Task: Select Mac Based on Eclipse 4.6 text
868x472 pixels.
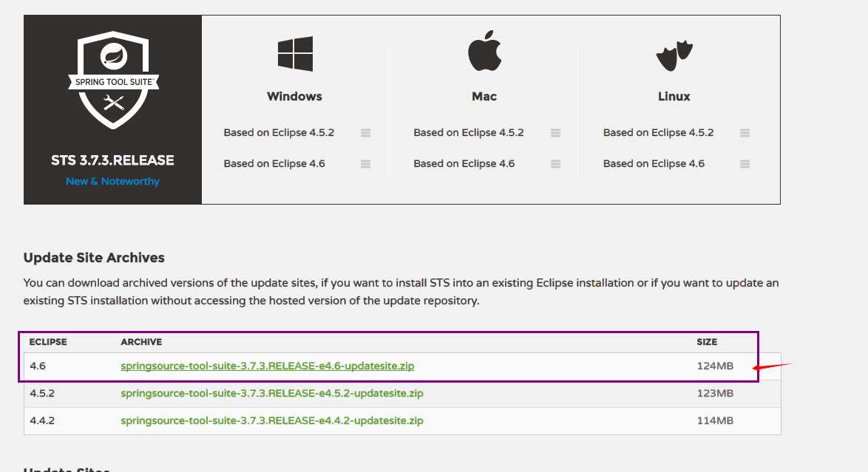Action: click(464, 164)
